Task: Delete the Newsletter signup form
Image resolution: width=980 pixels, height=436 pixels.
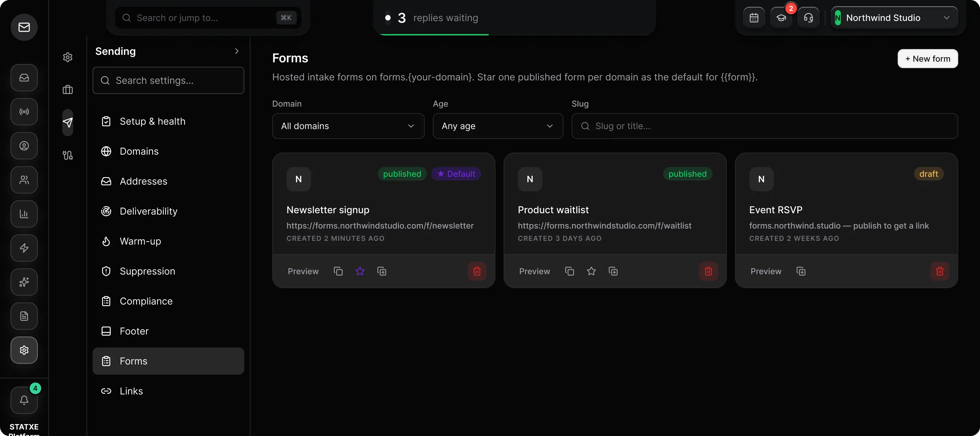Action: coord(477,271)
